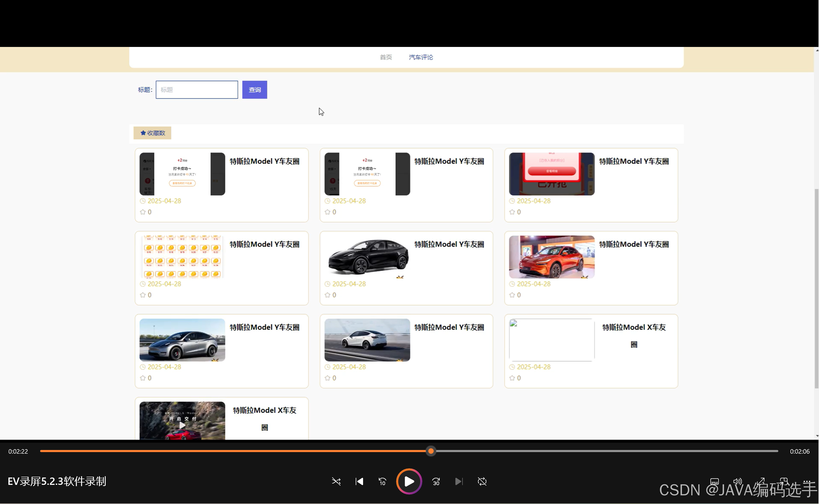
Task: Open the black Tesla car thumbnail
Action: (x=367, y=257)
